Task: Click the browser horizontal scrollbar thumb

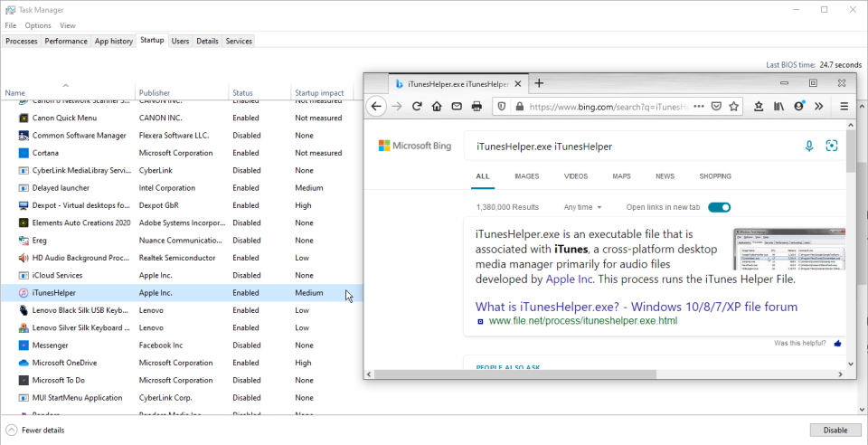Action: [515, 374]
